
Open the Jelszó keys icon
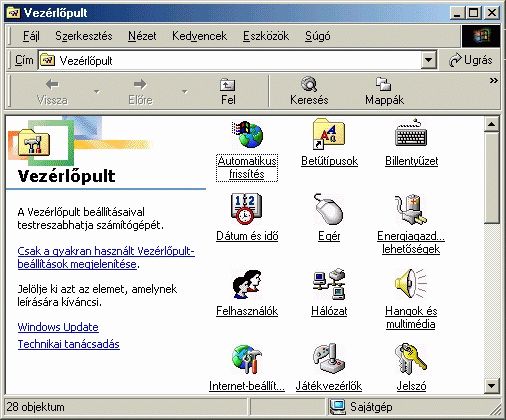pyautogui.click(x=411, y=359)
